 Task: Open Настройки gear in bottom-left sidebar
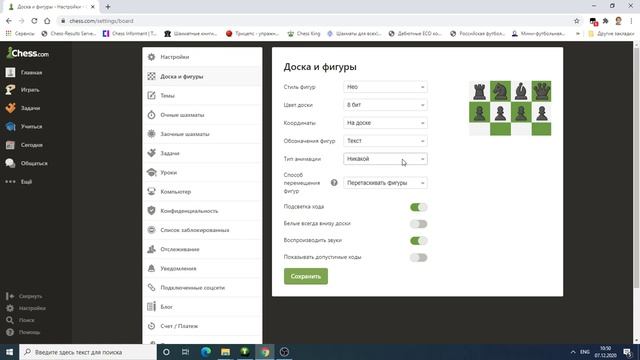tap(10, 308)
